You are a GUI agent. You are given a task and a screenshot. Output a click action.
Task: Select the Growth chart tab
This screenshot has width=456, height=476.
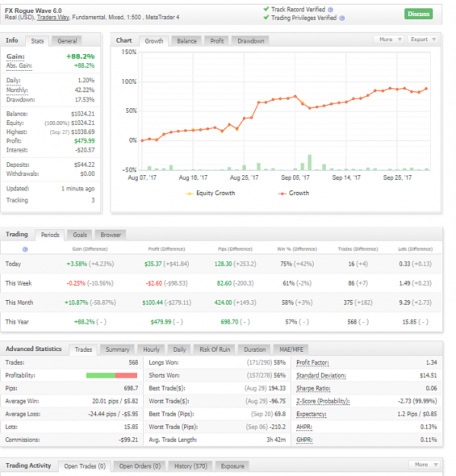154,41
